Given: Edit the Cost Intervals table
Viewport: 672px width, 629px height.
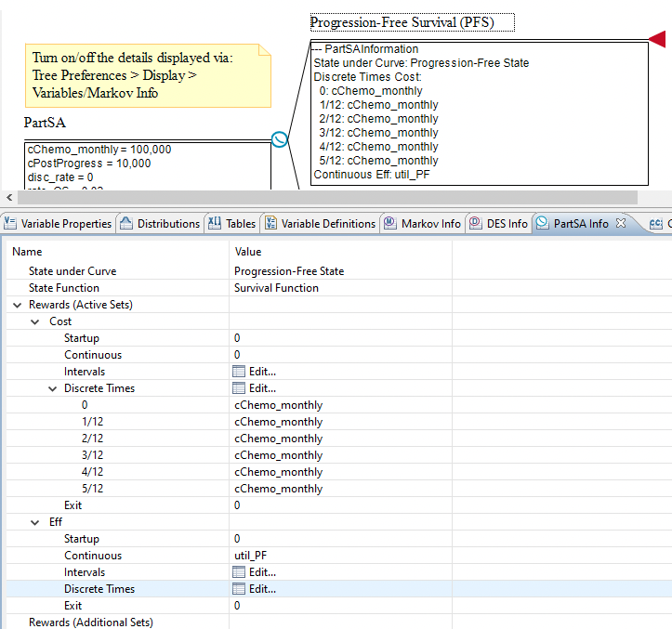Looking at the screenshot, I should click(x=255, y=372).
